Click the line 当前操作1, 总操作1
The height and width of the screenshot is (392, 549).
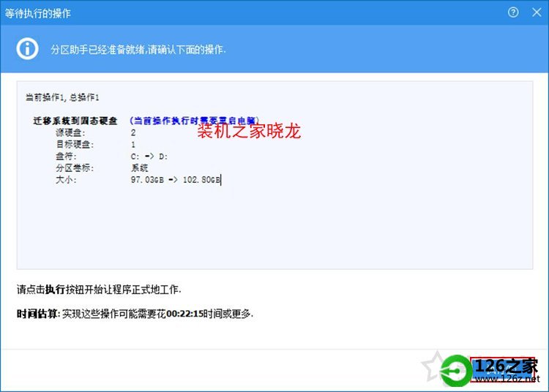point(62,97)
